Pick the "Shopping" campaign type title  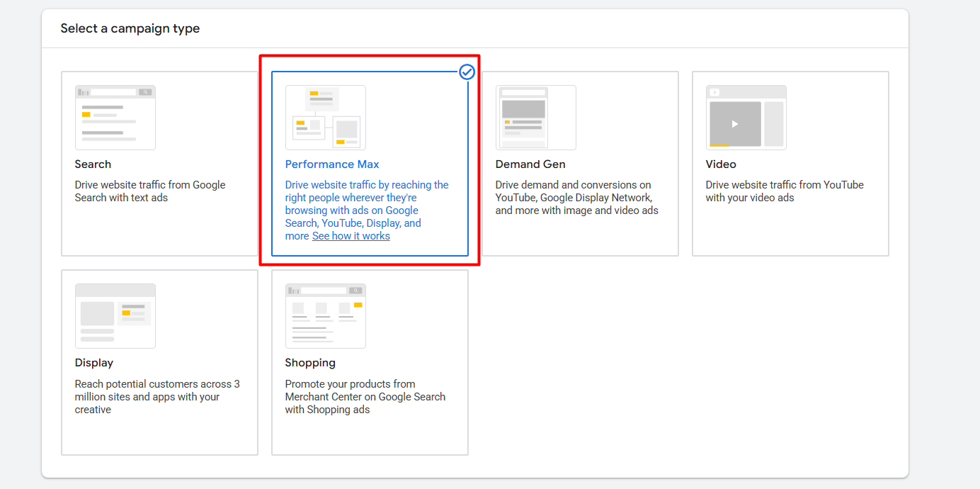click(x=310, y=363)
